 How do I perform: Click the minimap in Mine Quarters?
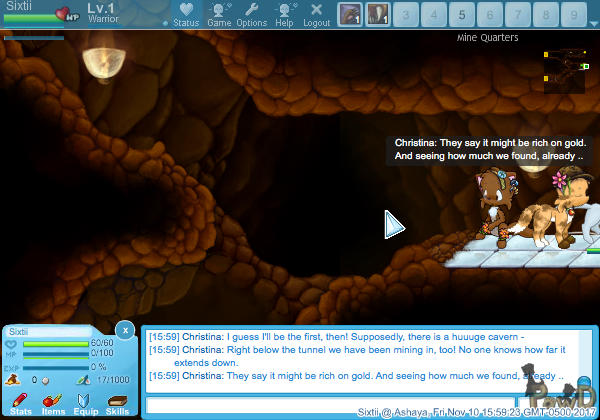pyautogui.click(x=564, y=69)
